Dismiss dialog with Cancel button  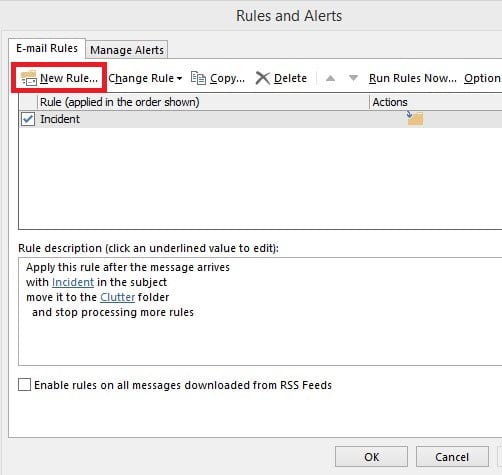tap(452, 457)
